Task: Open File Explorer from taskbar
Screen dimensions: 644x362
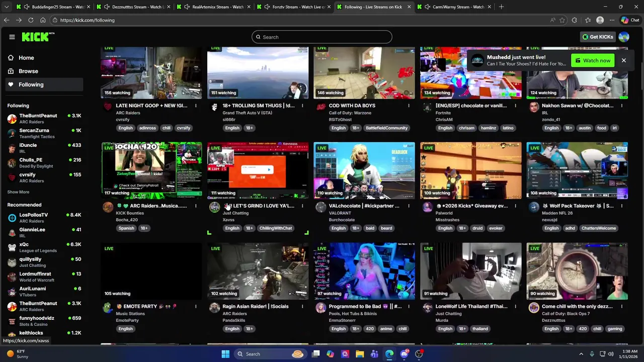Action: pyautogui.click(x=360, y=354)
